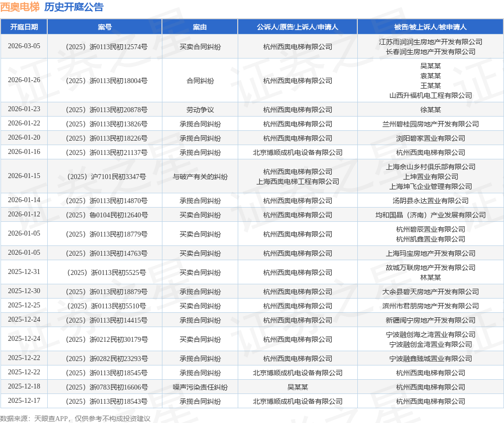
Task: Click date cell 2026-01-16
Action: 24,151
